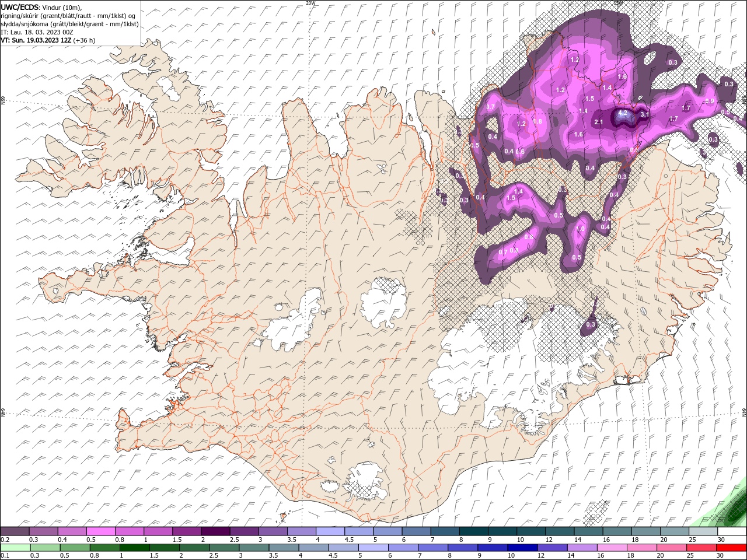Select the lower legend swatch starting at 16

click(x=612, y=548)
